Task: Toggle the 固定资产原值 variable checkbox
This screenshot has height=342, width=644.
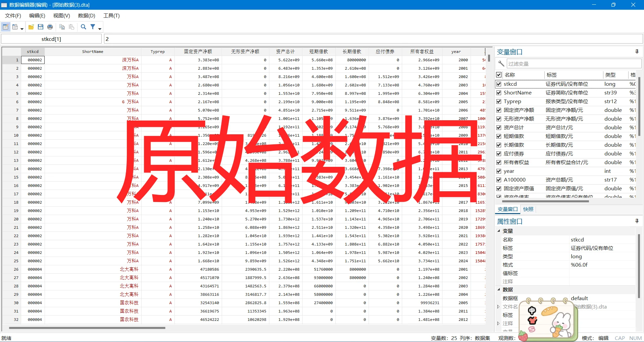Action: pyautogui.click(x=499, y=189)
